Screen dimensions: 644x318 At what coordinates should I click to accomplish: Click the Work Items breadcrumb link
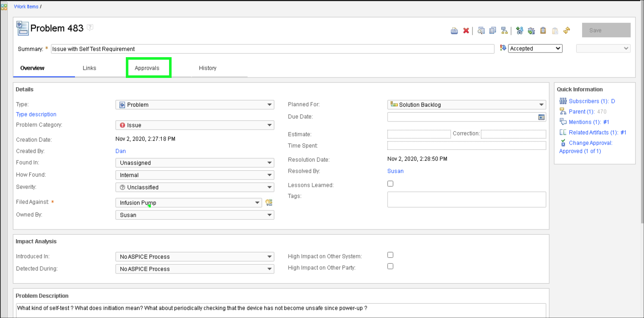point(26,6)
